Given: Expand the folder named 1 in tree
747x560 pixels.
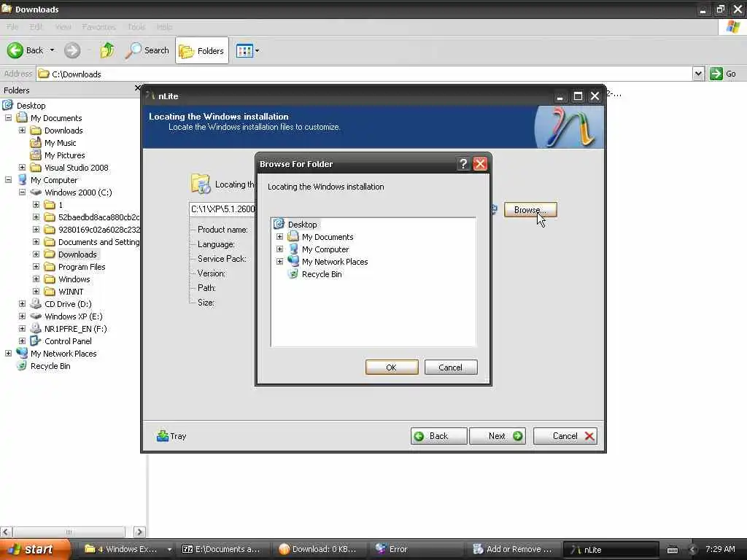Looking at the screenshot, I should 36,205.
